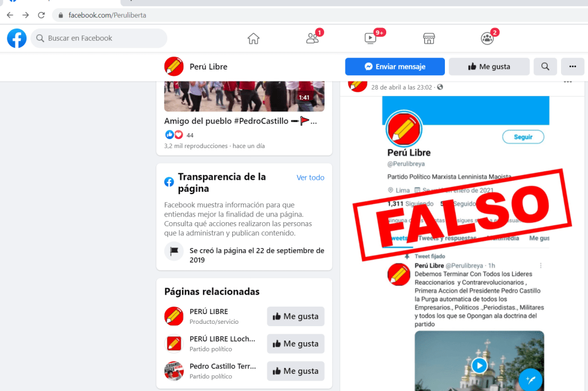
Task: Focus the Buscar en Facebook search field
Action: tap(99, 38)
